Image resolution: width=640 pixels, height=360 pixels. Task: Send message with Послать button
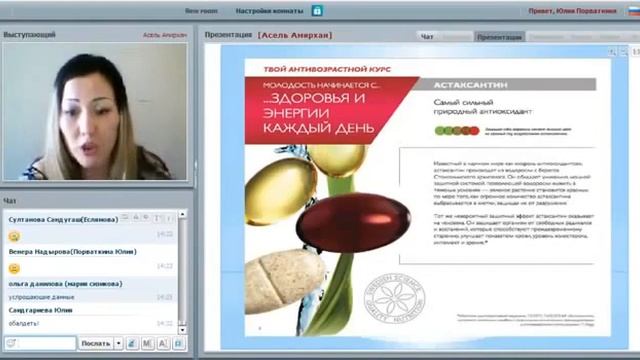pos(96,344)
